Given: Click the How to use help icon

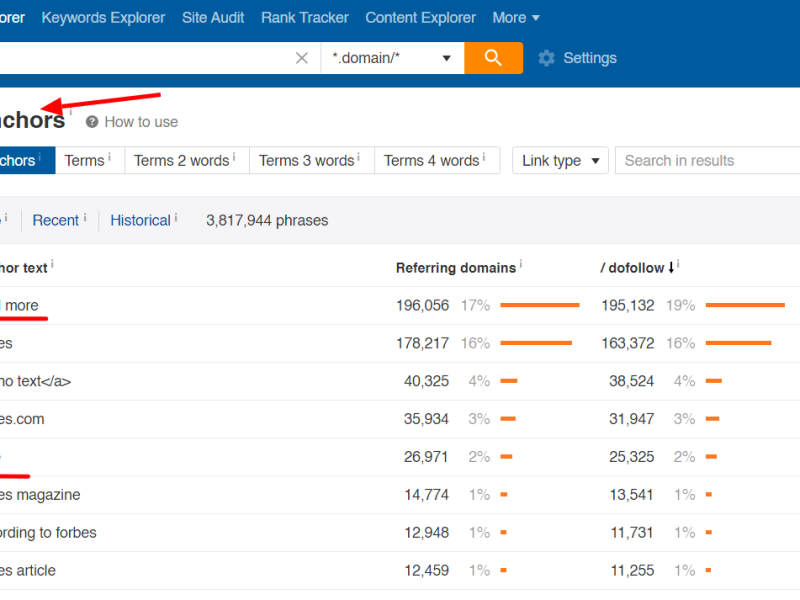Looking at the screenshot, I should click(92, 122).
